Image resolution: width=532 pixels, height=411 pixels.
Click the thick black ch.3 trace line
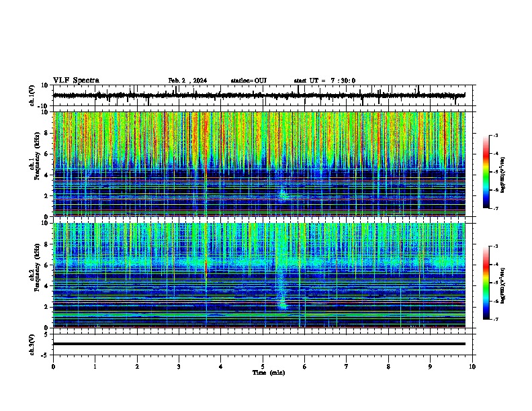coord(259,344)
